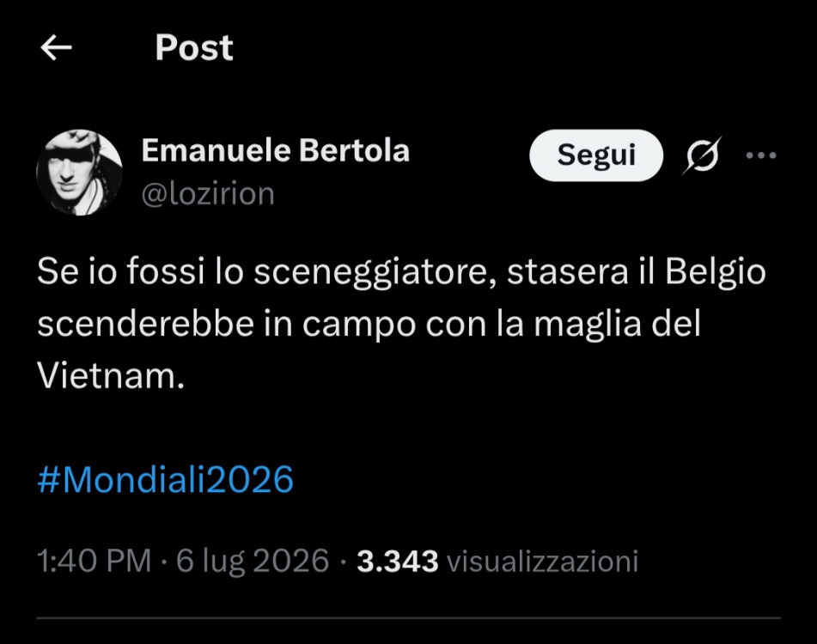Click the word "Belgio" in the post
The width and height of the screenshot is (817, 644).
(x=716, y=273)
